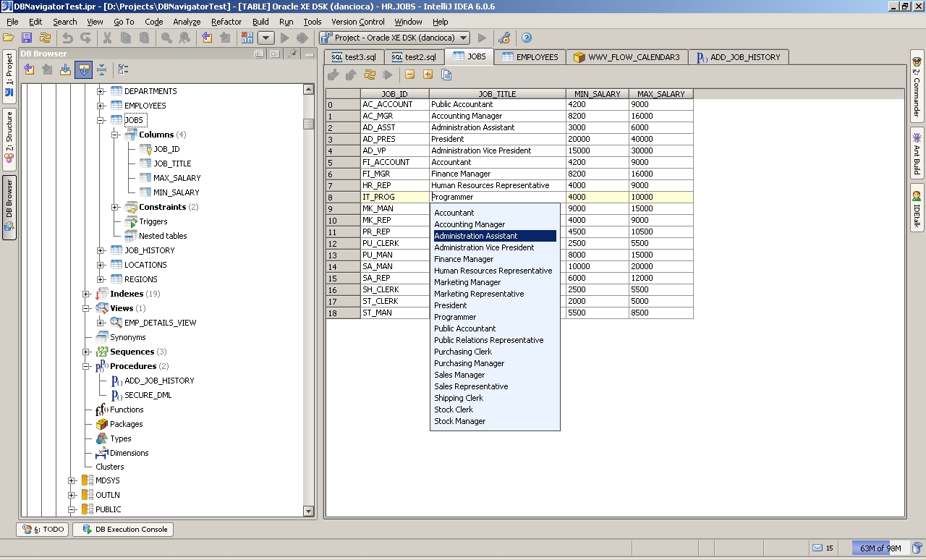Open the DB Execution Console button
This screenshot has width=926, height=560.
(123, 530)
